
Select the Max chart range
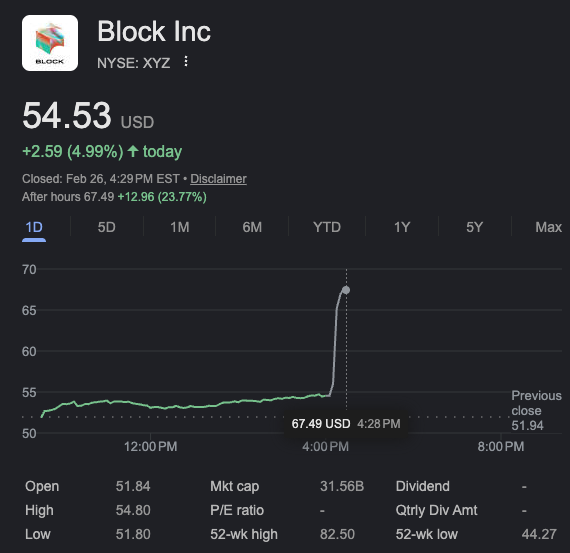tap(548, 227)
